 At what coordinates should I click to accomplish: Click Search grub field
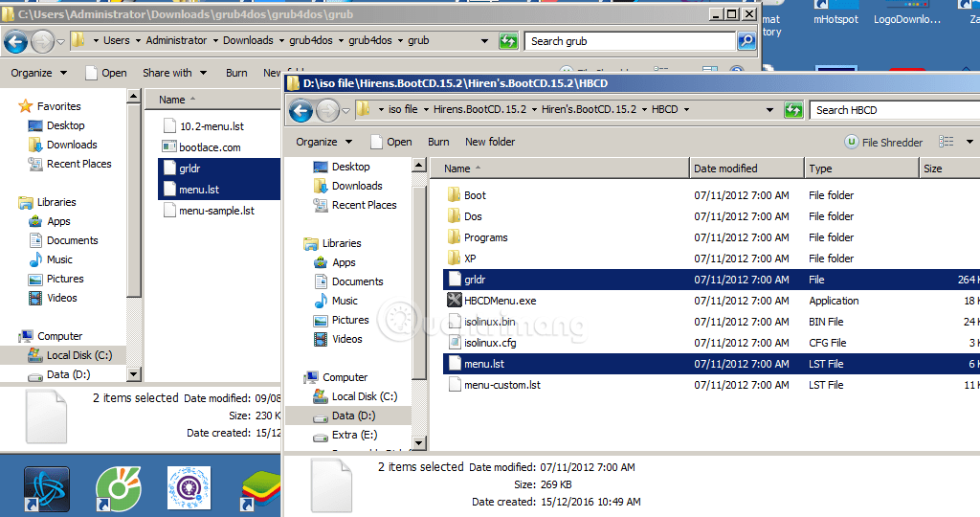click(630, 41)
